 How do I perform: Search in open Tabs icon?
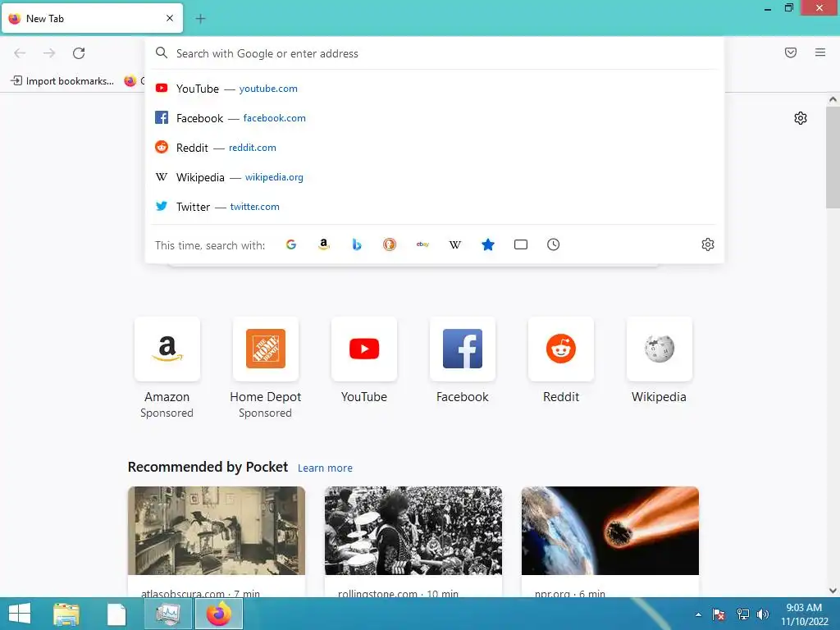[521, 244]
